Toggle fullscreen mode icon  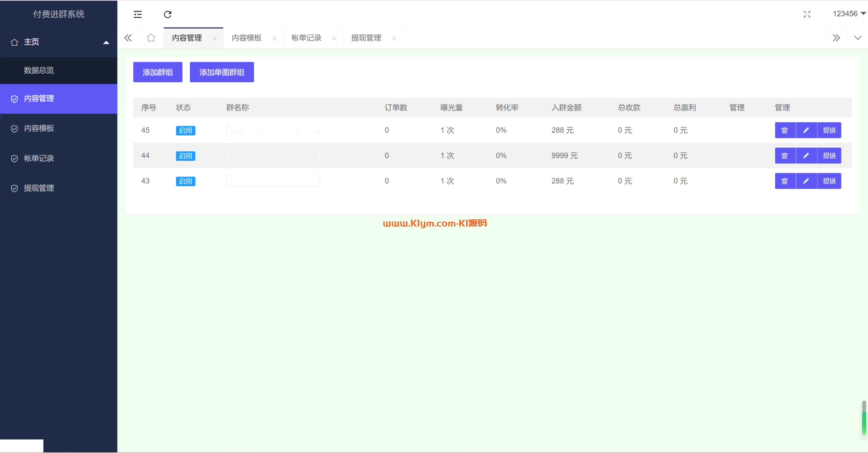point(807,14)
